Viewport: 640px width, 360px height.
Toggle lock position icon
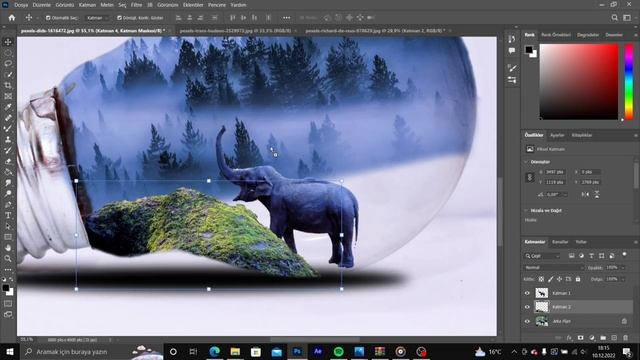[560, 279]
